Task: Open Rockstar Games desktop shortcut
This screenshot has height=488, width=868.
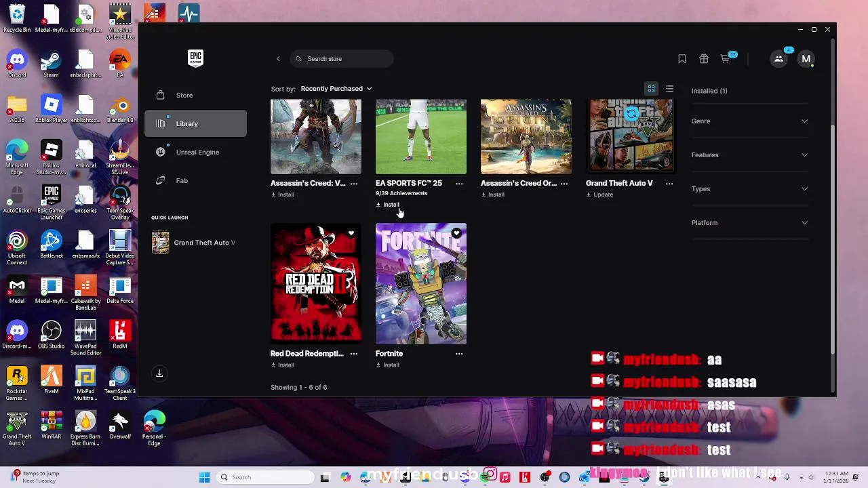Action: tap(17, 384)
